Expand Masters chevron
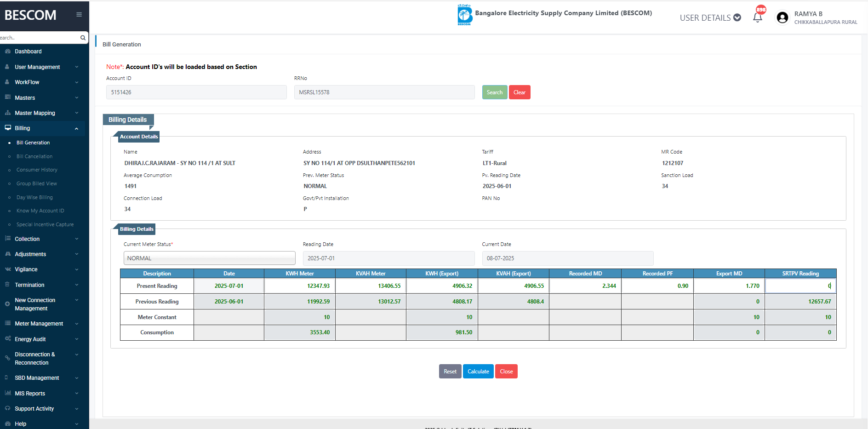This screenshot has height=429, width=868. point(77,97)
